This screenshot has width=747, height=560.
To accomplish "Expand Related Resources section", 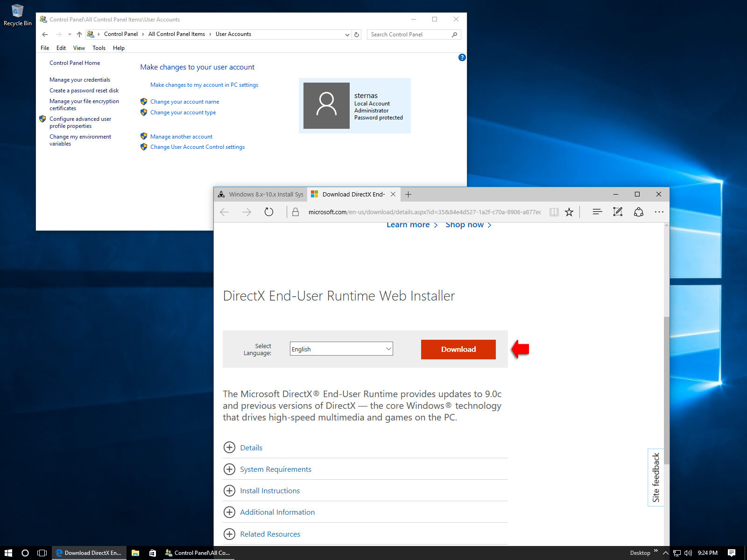I will point(262,534).
